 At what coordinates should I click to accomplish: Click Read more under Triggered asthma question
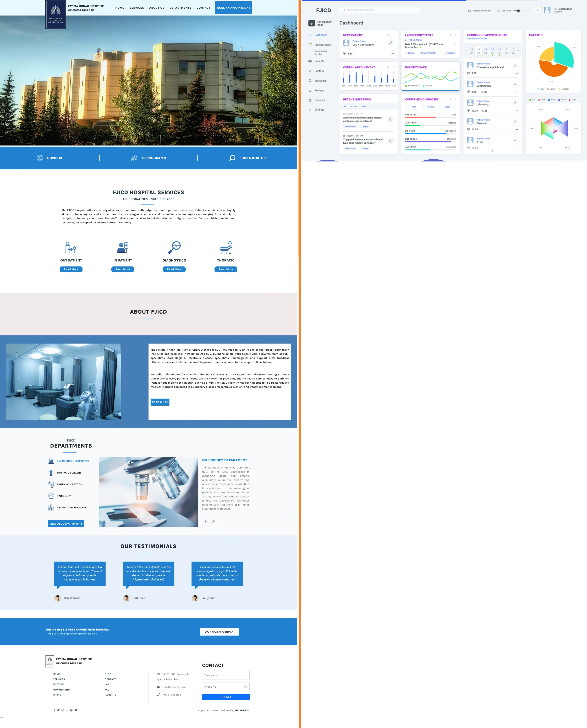pos(350,149)
